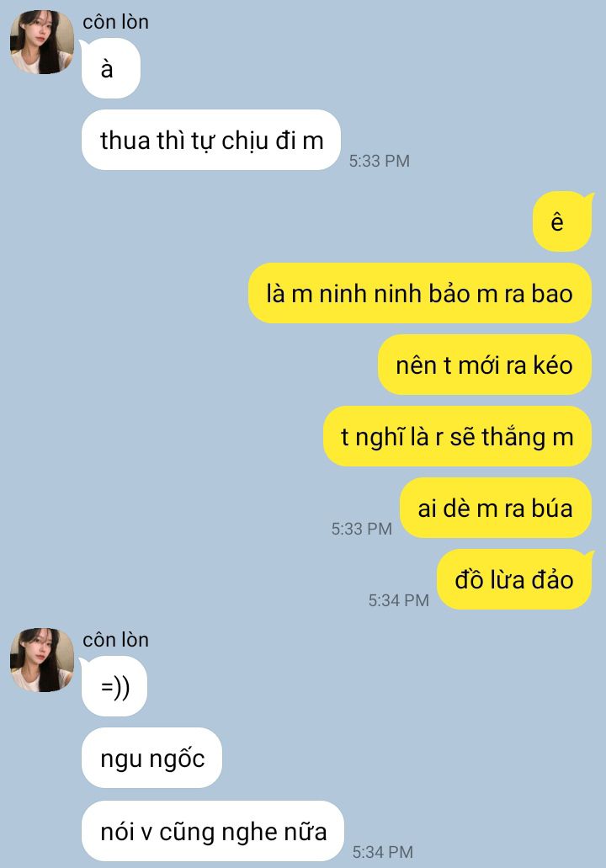Image resolution: width=606 pixels, height=868 pixels.
Task: Click the 5:33 PM timestamp beside 'ai dè m ra búa'
Action: 361,529
